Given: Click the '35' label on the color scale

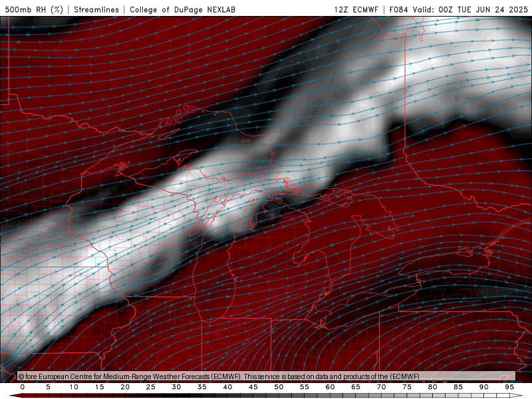Looking at the screenshot, I should click(x=202, y=387).
